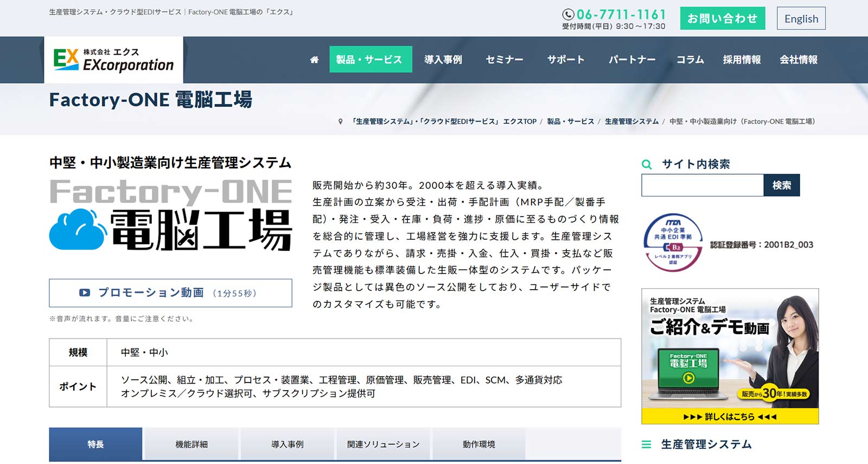The height and width of the screenshot is (464, 868).
Task: Open the サポート menu item
Action: [566, 60]
